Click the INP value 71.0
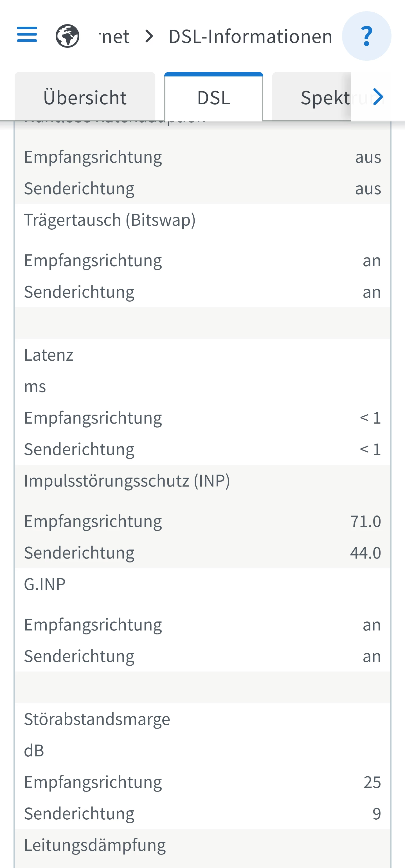 pos(365,521)
